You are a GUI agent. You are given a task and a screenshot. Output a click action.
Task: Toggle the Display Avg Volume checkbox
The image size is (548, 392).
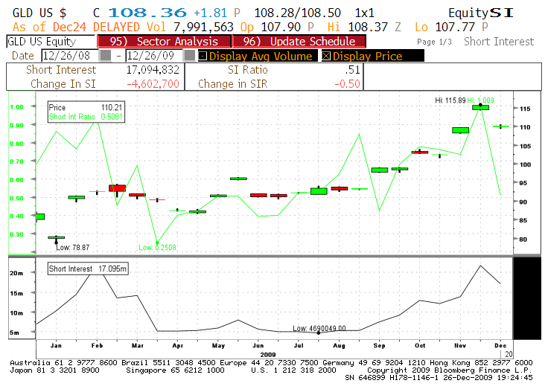point(203,56)
